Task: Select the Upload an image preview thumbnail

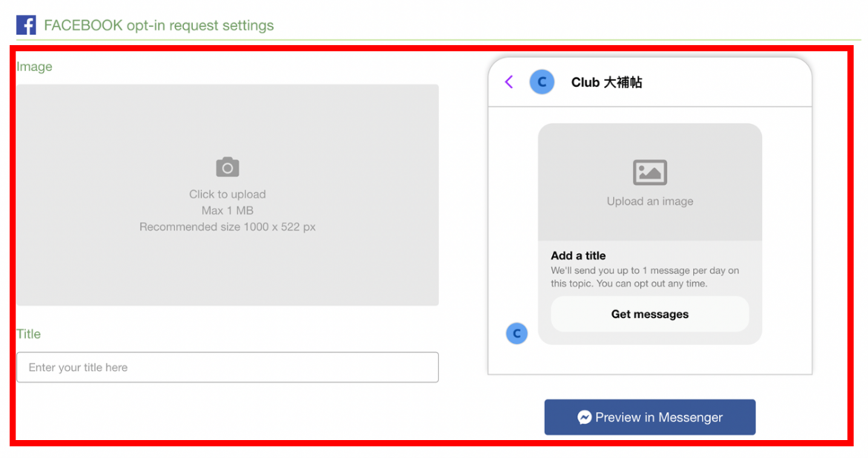Action: click(x=649, y=182)
